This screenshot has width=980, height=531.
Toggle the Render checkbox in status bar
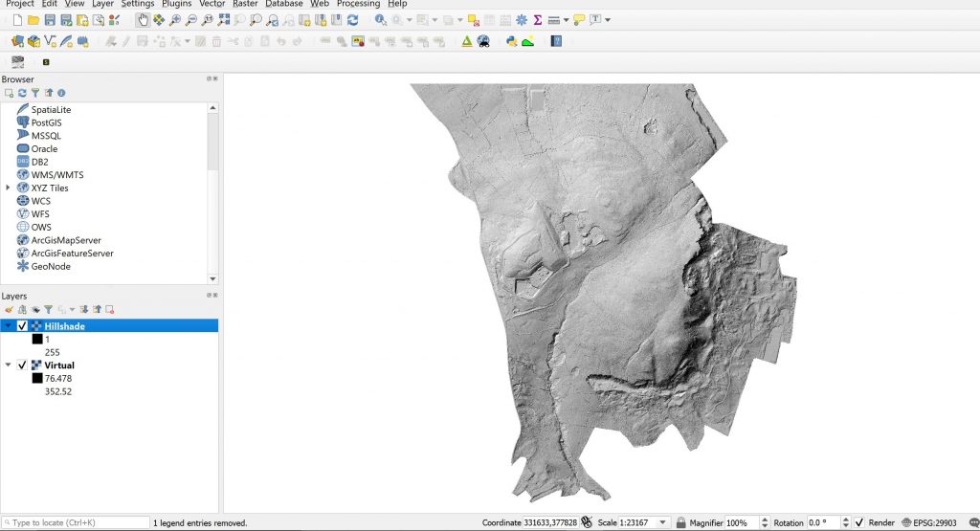(859, 523)
